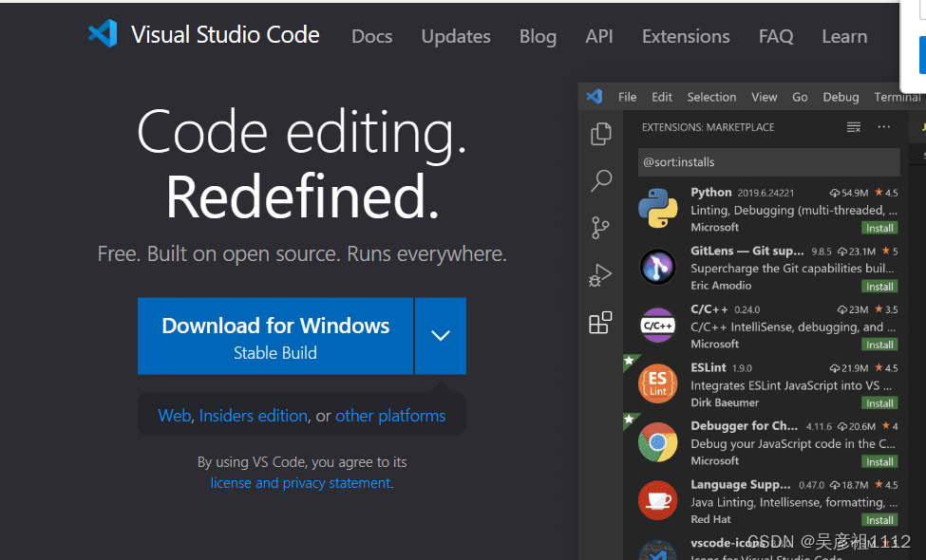Click Download for Windows Stable Build
Screen dimensions: 926x560
[275, 336]
